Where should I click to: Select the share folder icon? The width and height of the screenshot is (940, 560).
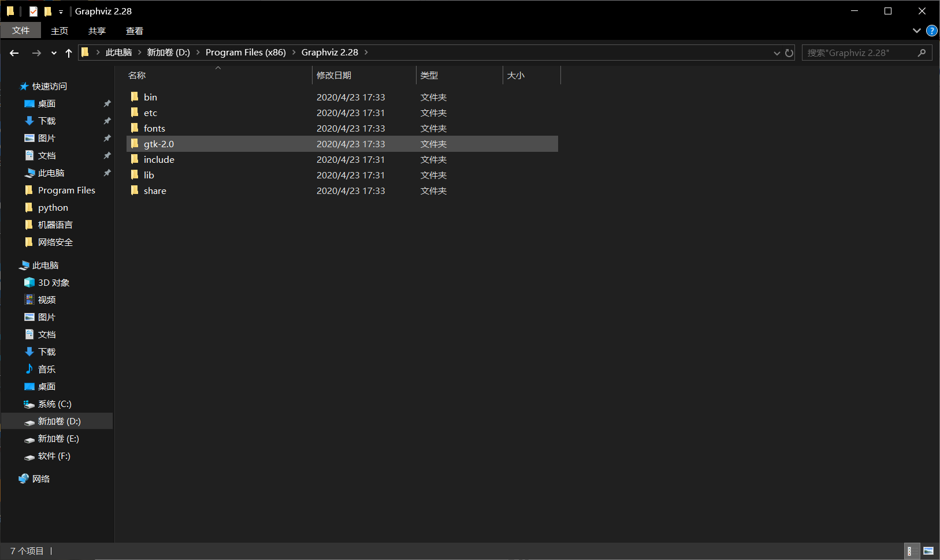(x=135, y=191)
